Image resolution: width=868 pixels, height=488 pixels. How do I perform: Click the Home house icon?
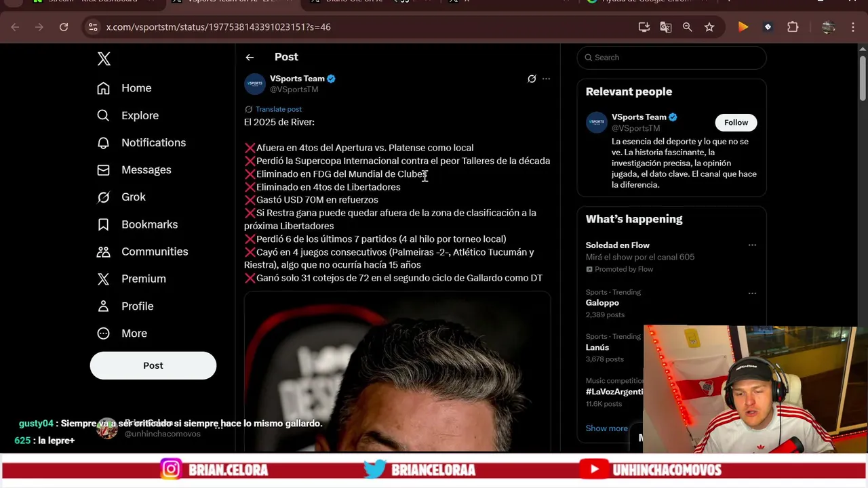coord(103,88)
